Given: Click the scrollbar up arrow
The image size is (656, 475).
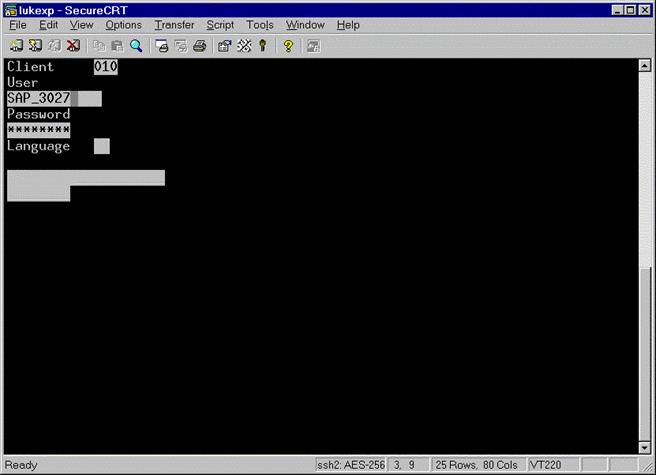Looking at the screenshot, I should (645, 65).
